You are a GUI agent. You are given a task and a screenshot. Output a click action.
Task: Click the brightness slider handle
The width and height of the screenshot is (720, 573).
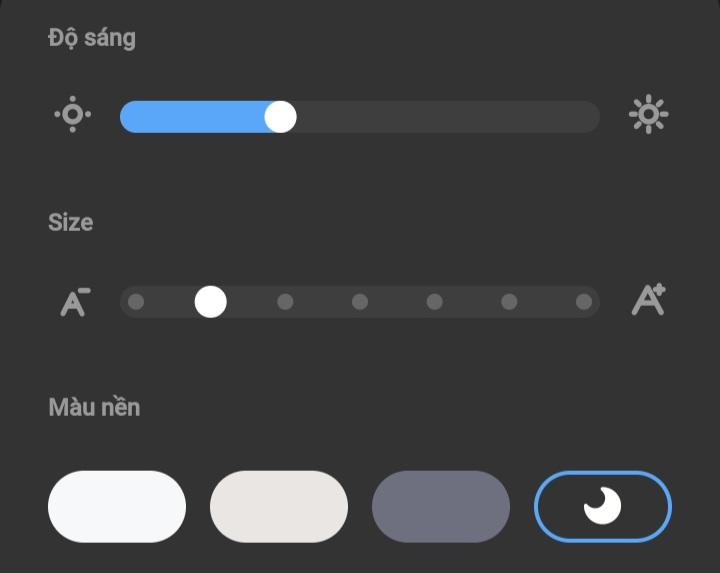click(280, 117)
